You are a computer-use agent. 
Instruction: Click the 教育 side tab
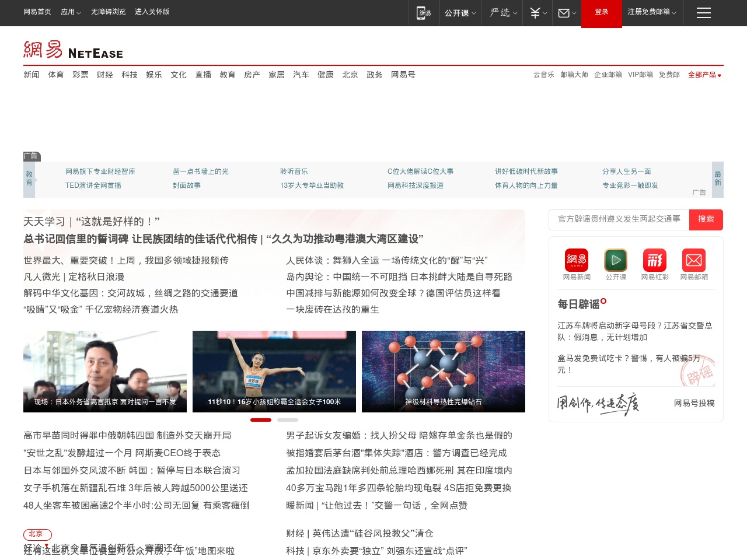pos(29,178)
